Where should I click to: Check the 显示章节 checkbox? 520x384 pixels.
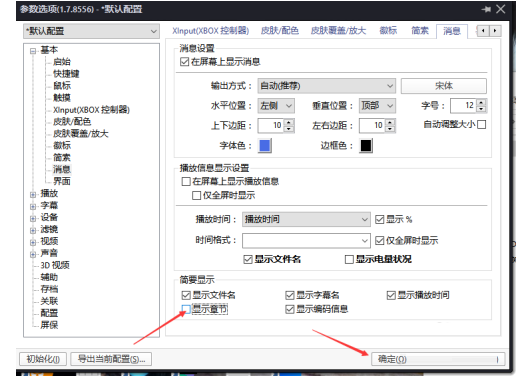pos(186,309)
